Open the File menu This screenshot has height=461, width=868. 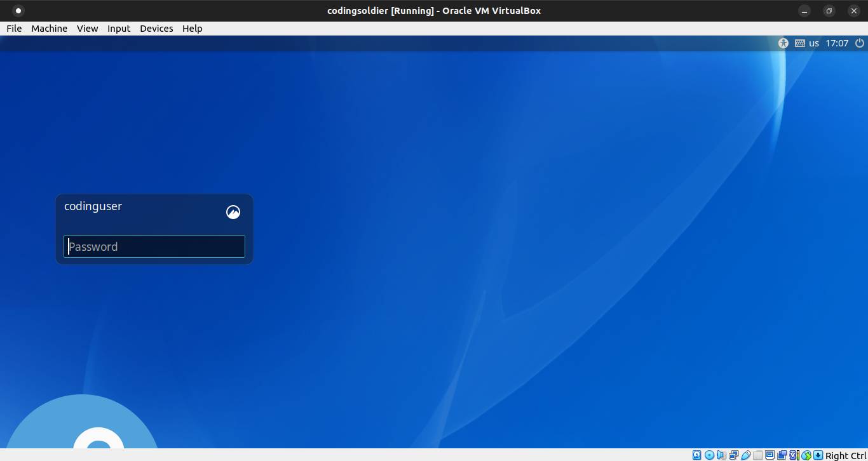pos(14,29)
